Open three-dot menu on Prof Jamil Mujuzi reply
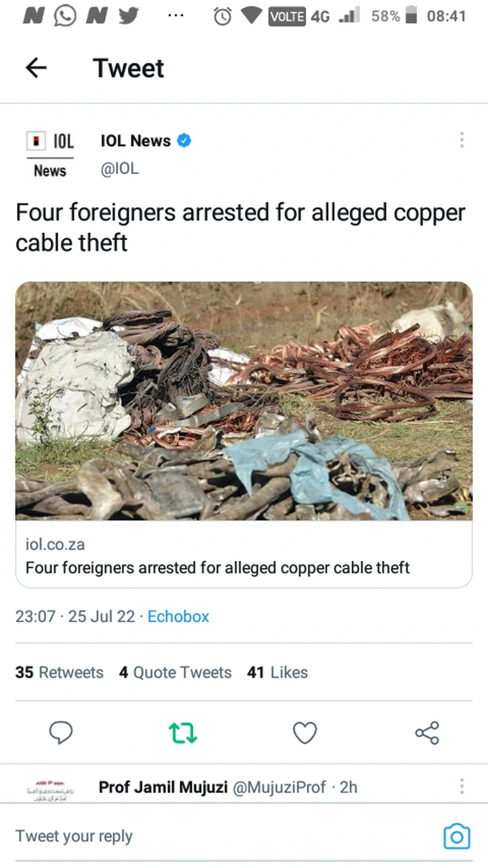 click(x=462, y=786)
